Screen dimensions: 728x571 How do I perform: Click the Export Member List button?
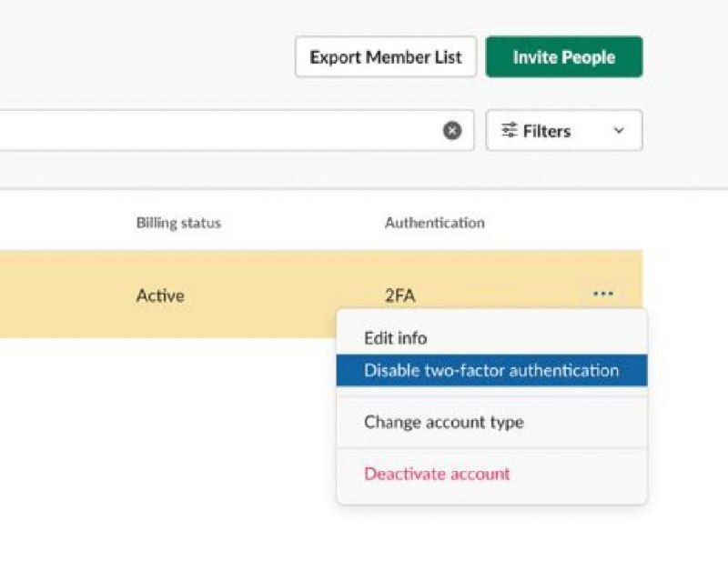pos(385,57)
